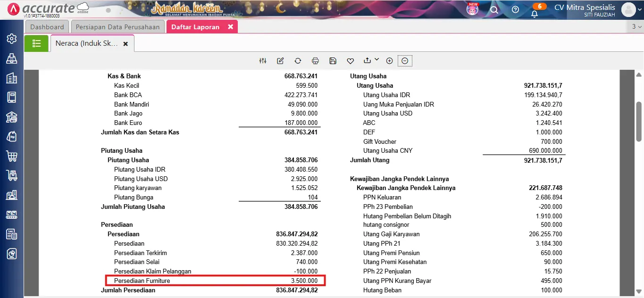This screenshot has width=644, height=298.
Task: Open the shopping cart module in sidebar
Action: coord(12,156)
